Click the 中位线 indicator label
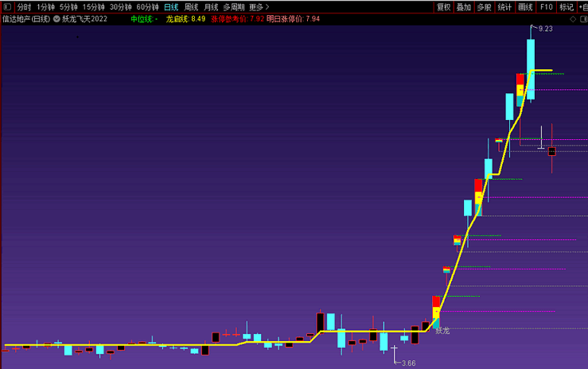The image size is (588, 369). click(144, 19)
